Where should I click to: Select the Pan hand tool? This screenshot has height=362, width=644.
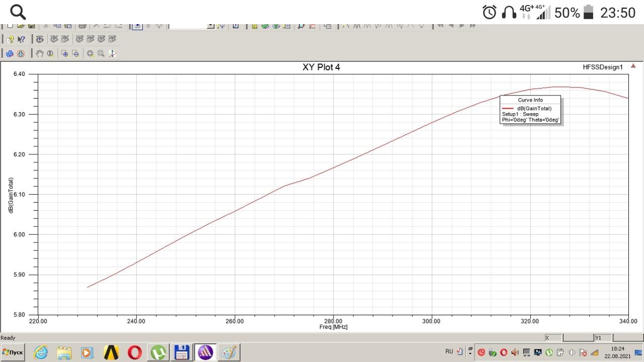pos(40,53)
